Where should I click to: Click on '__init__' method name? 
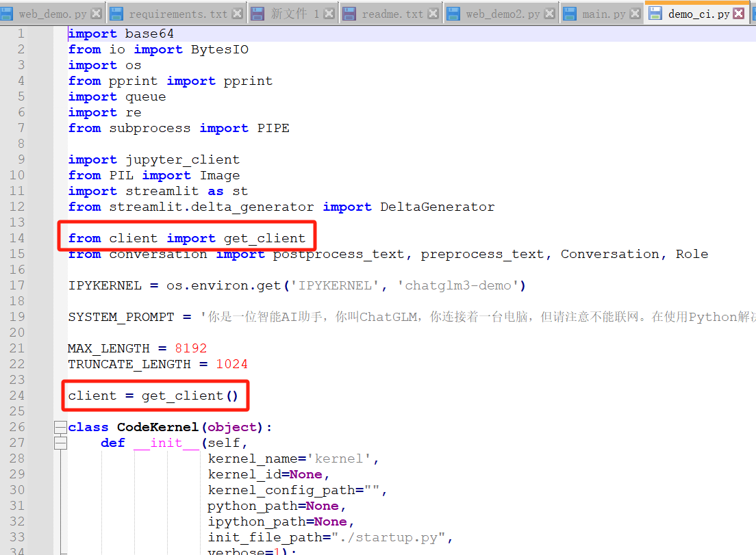coord(166,443)
